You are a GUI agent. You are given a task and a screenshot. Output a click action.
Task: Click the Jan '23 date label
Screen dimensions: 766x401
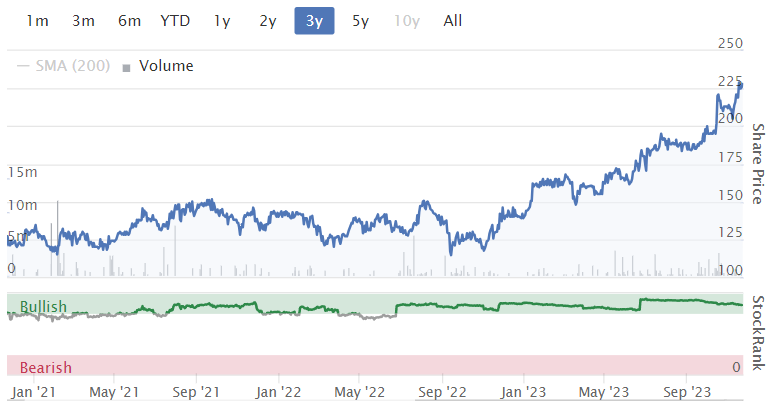pos(523,392)
